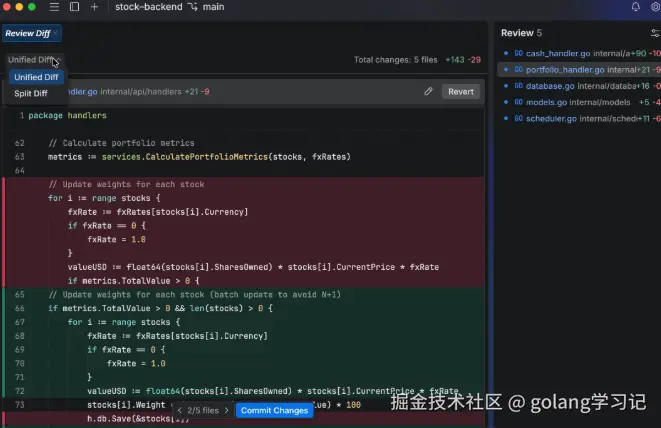This screenshot has width=661, height=428.
Task: Click Commit Changes button
Action: click(x=274, y=410)
